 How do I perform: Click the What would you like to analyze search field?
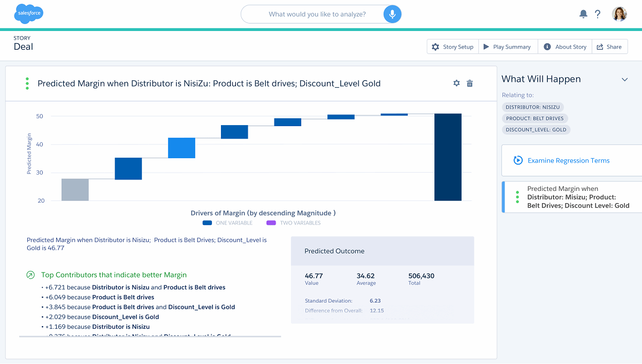[x=316, y=14]
